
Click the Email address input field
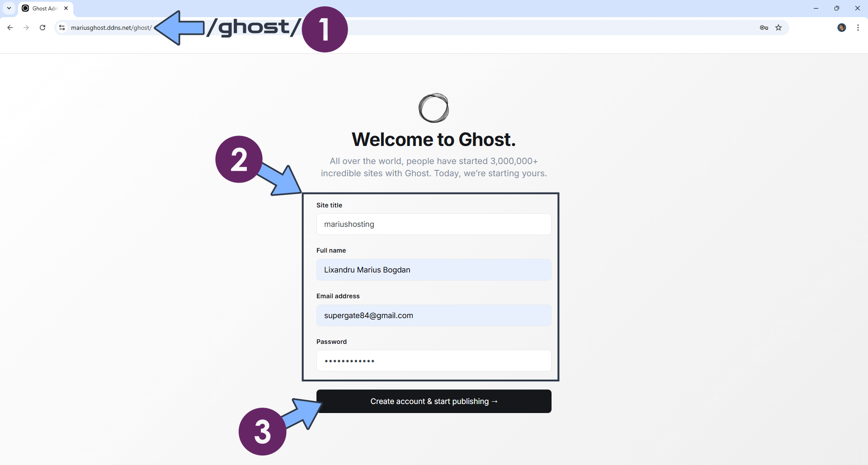tap(434, 315)
